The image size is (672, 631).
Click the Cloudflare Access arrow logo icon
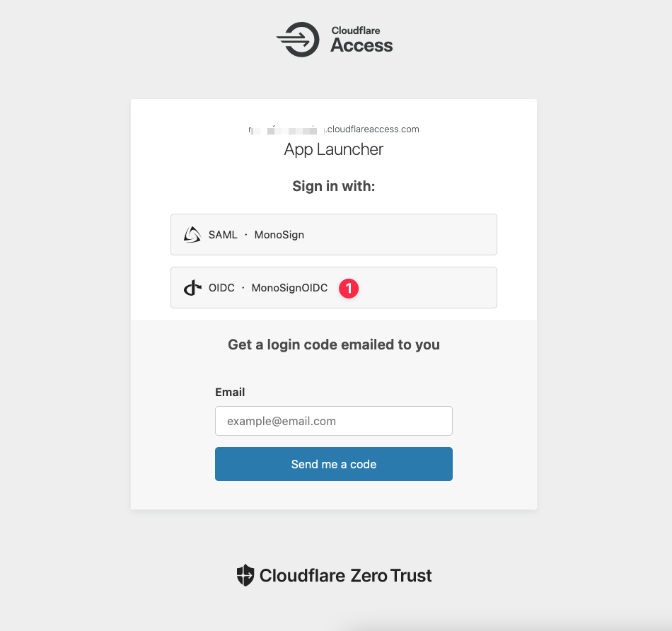click(x=298, y=40)
